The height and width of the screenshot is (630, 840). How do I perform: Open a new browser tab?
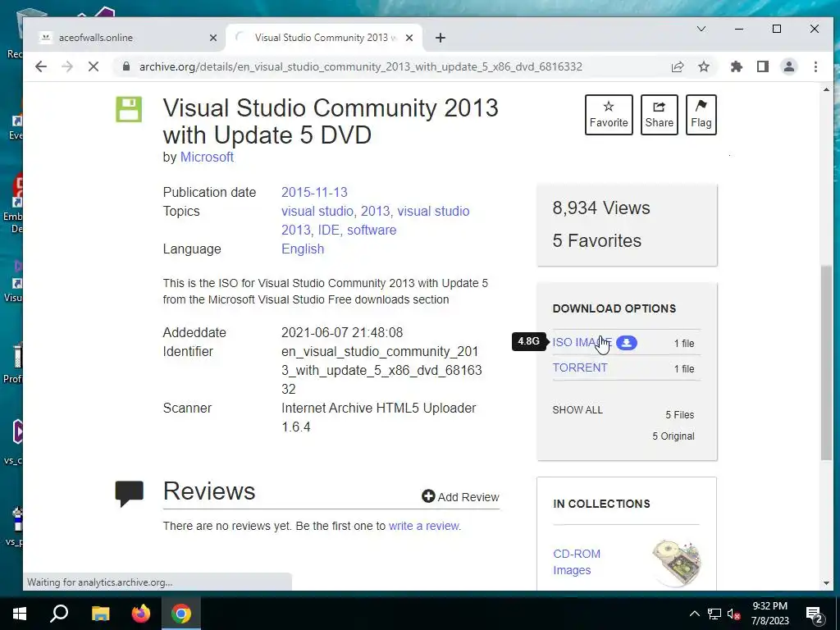point(441,38)
